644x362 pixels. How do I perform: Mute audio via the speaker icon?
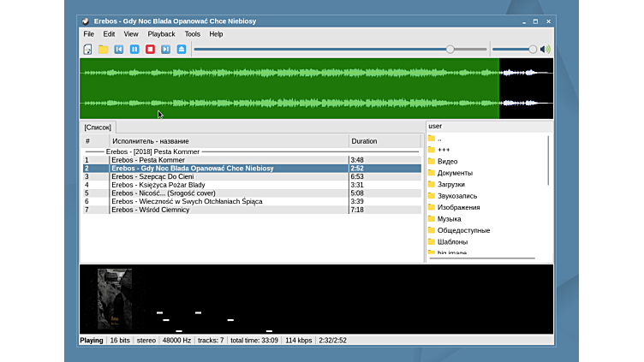pyautogui.click(x=546, y=50)
